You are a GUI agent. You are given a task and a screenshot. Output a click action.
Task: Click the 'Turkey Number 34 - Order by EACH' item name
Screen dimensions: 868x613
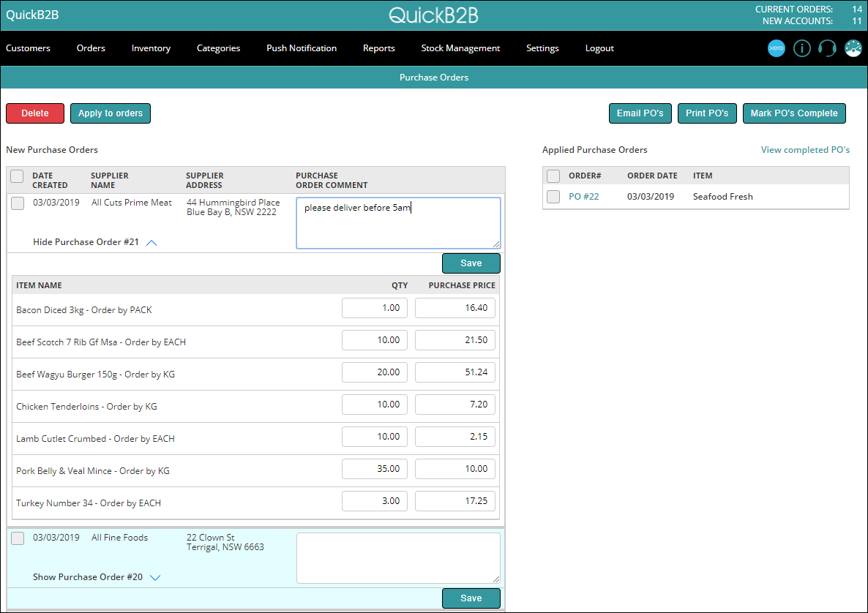[x=89, y=503]
